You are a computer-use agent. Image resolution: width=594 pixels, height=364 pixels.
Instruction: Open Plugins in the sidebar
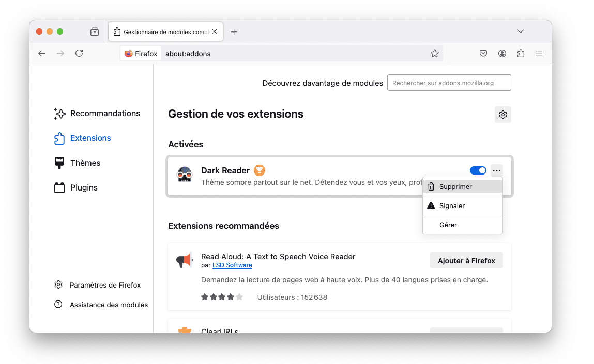[76, 187]
